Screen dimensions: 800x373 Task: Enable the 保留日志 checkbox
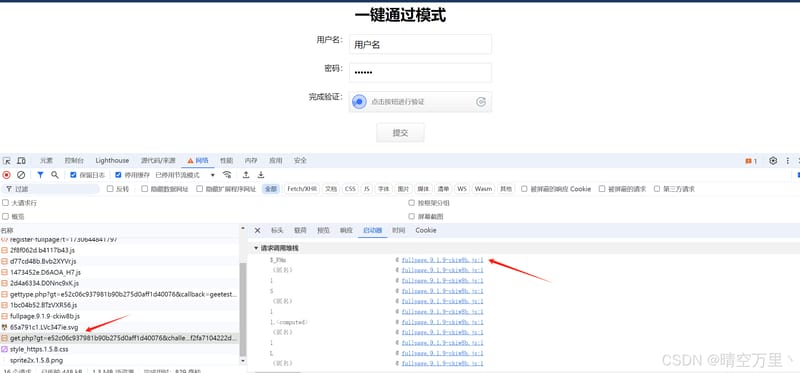pos(73,175)
